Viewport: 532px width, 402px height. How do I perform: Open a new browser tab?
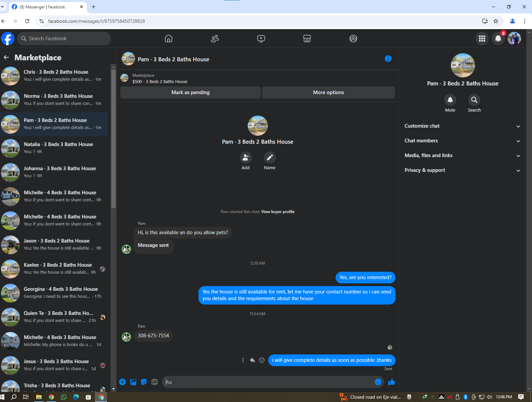point(94,7)
